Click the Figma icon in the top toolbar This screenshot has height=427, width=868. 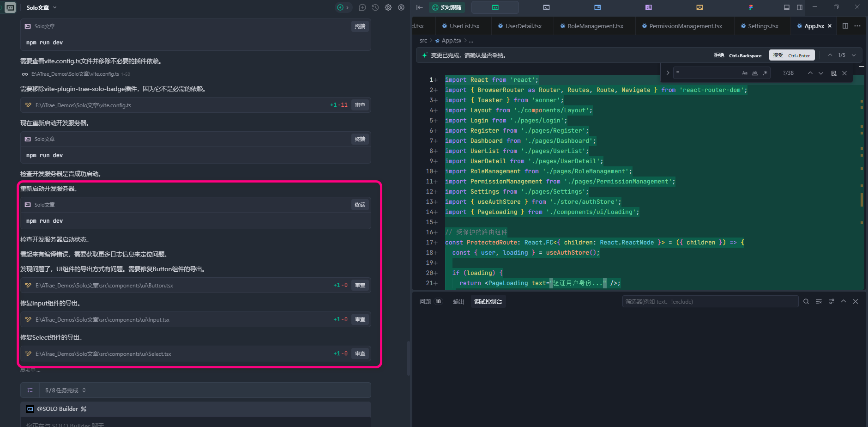(751, 7)
